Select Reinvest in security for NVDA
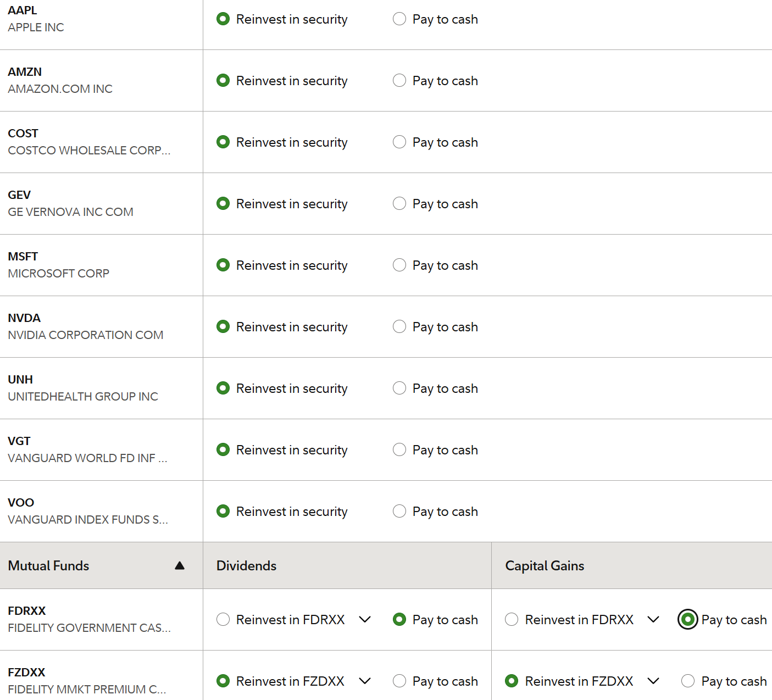This screenshot has width=772, height=700. click(223, 327)
